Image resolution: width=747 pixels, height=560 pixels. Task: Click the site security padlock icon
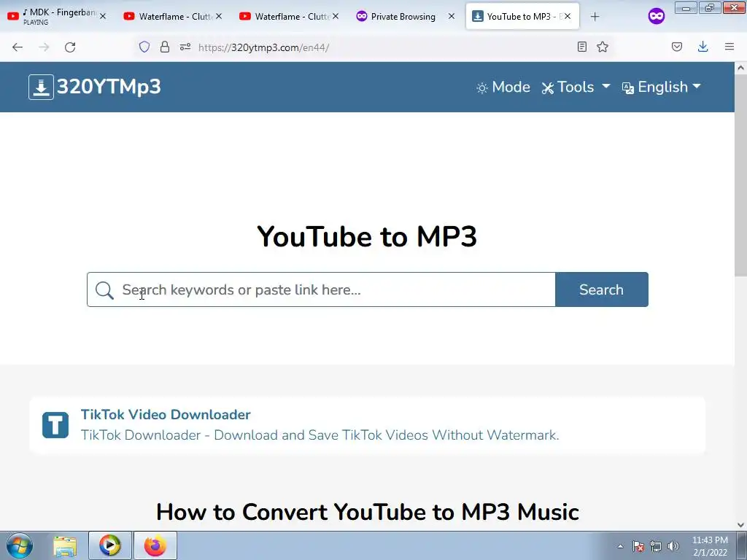[165, 47]
